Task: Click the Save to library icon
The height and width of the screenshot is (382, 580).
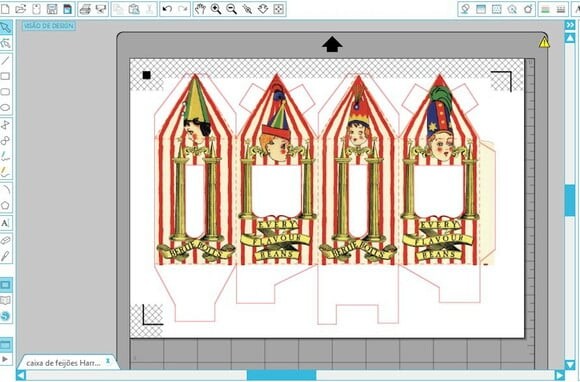Action: coord(67,9)
